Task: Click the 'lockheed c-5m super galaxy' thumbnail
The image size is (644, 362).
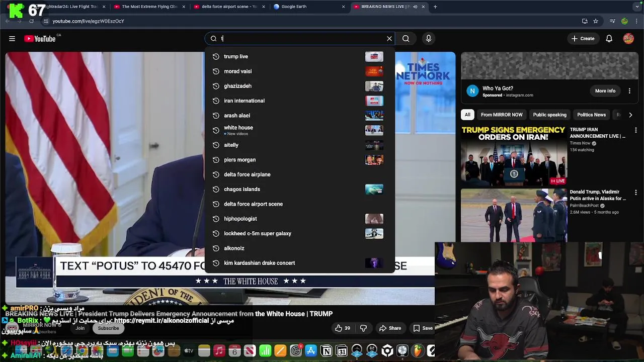Action: (x=374, y=233)
